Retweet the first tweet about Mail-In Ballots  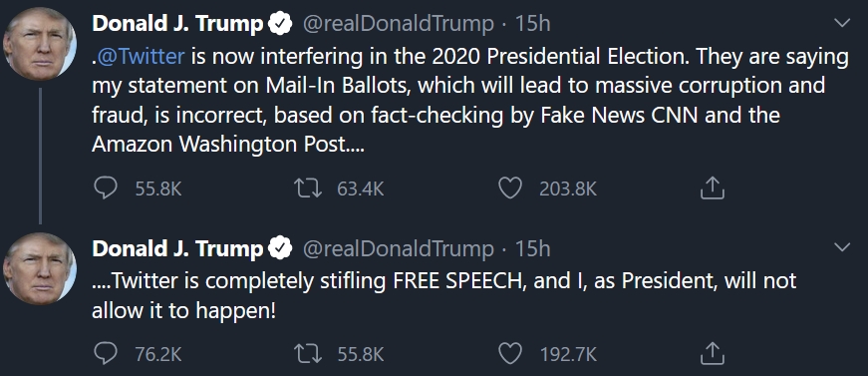308,188
